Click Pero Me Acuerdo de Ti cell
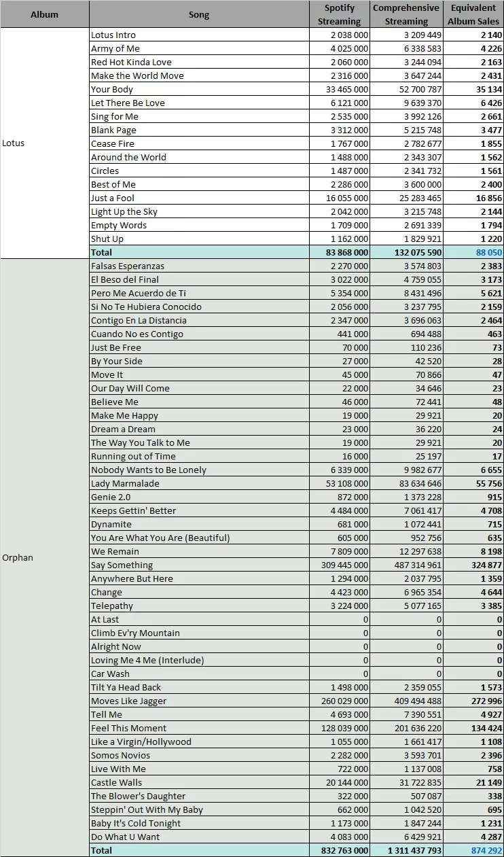The image size is (504, 857). [199, 293]
